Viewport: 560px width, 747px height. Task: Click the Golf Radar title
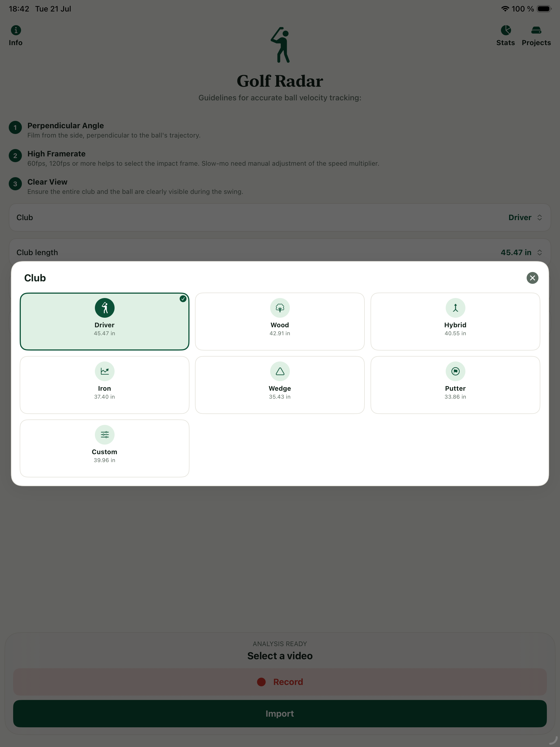tap(280, 81)
